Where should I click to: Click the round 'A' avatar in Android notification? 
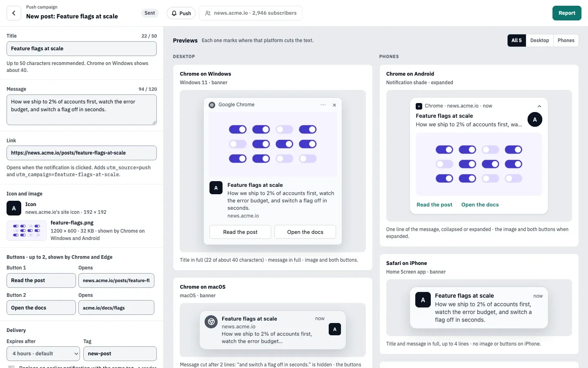pos(535,119)
